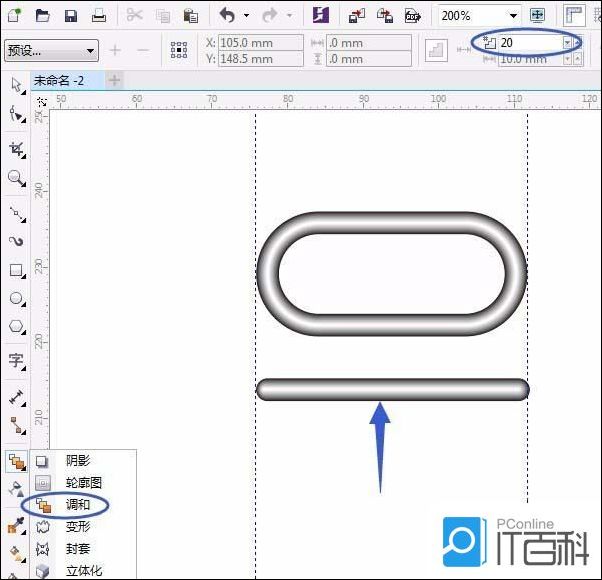Click the Print icon
The height and width of the screenshot is (580, 602).
click(x=99, y=16)
